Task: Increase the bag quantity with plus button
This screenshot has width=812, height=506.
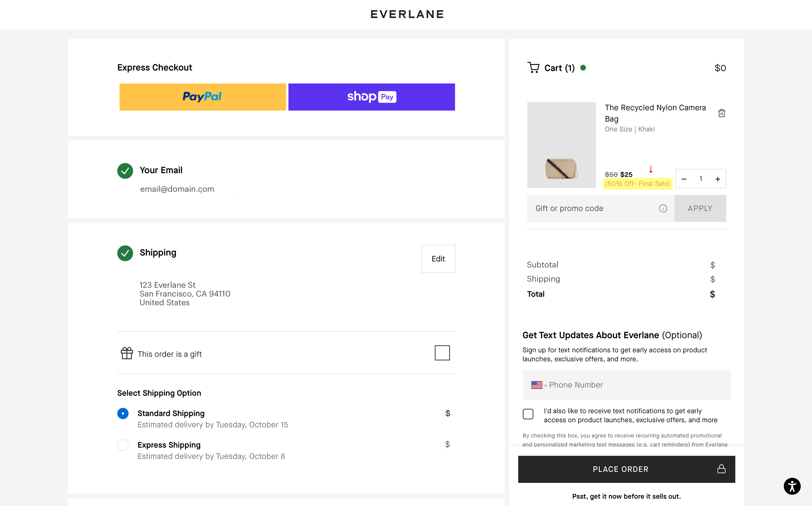Action: [x=718, y=179]
